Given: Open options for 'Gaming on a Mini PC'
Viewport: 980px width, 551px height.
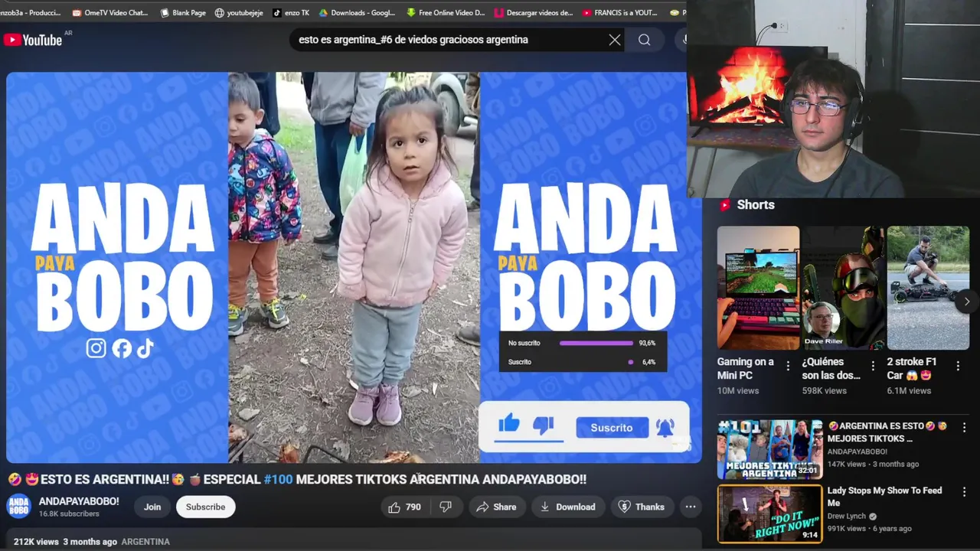Looking at the screenshot, I should pyautogui.click(x=788, y=367).
